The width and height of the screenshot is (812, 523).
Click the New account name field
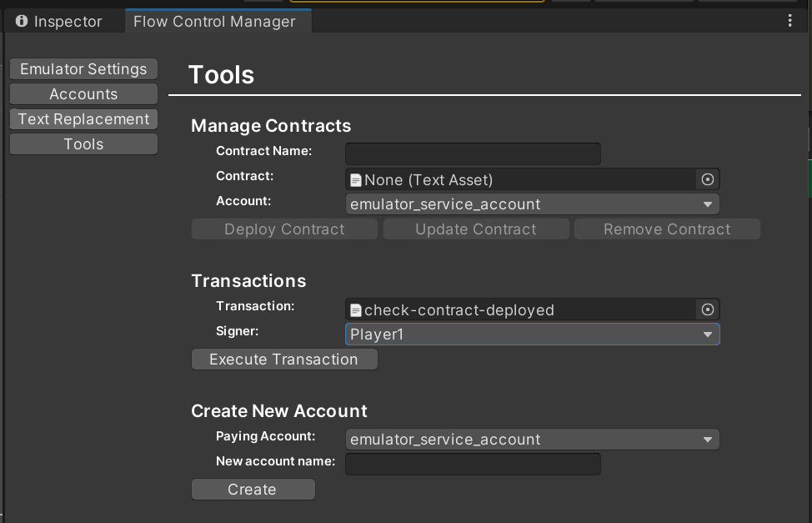click(472, 464)
